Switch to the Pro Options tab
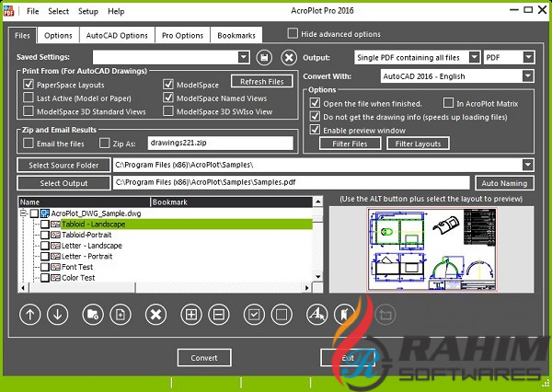The height and width of the screenshot is (392, 552). [x=182, y=35]
